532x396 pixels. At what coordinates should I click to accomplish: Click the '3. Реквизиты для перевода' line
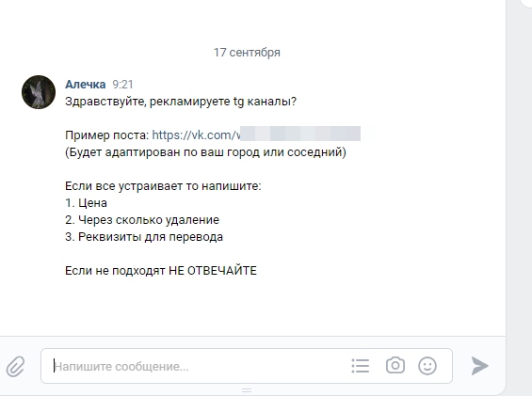pos(144,237)
